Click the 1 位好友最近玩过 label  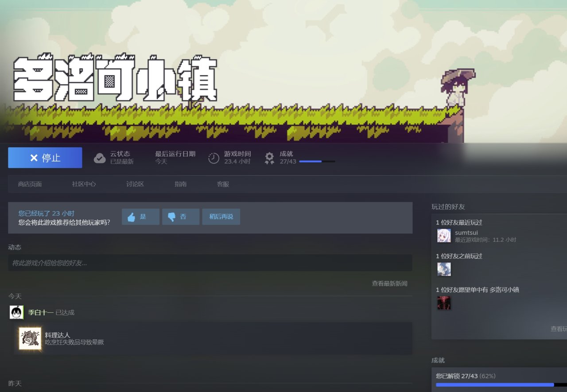pos(459,223)
